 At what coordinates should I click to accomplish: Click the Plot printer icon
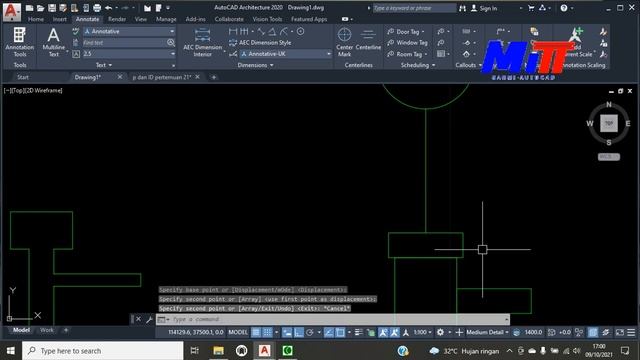(97, 8)
